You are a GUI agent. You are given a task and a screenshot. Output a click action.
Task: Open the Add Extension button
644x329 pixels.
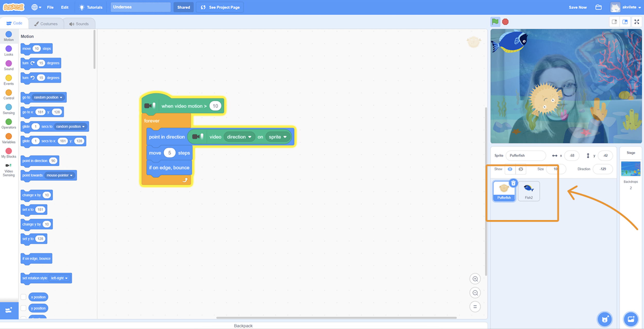click(9, 310)
